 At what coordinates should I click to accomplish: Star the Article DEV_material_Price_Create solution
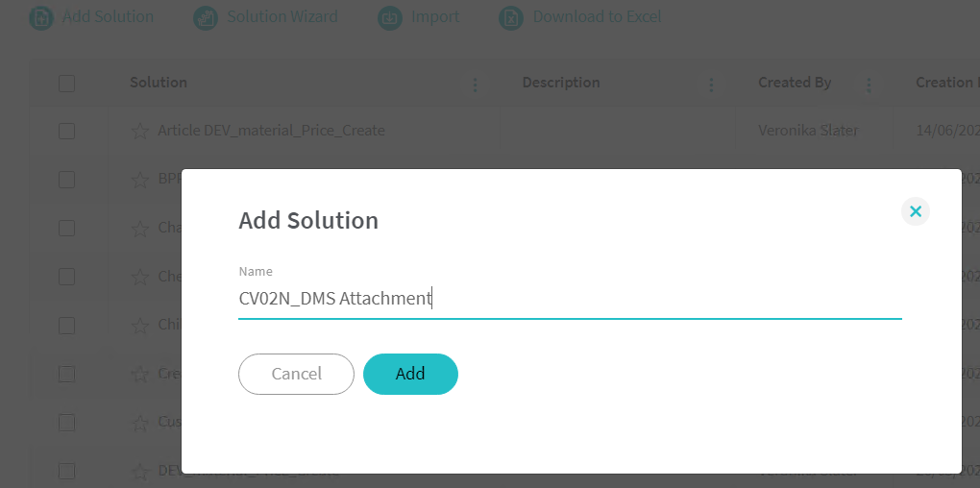(139, 131)
